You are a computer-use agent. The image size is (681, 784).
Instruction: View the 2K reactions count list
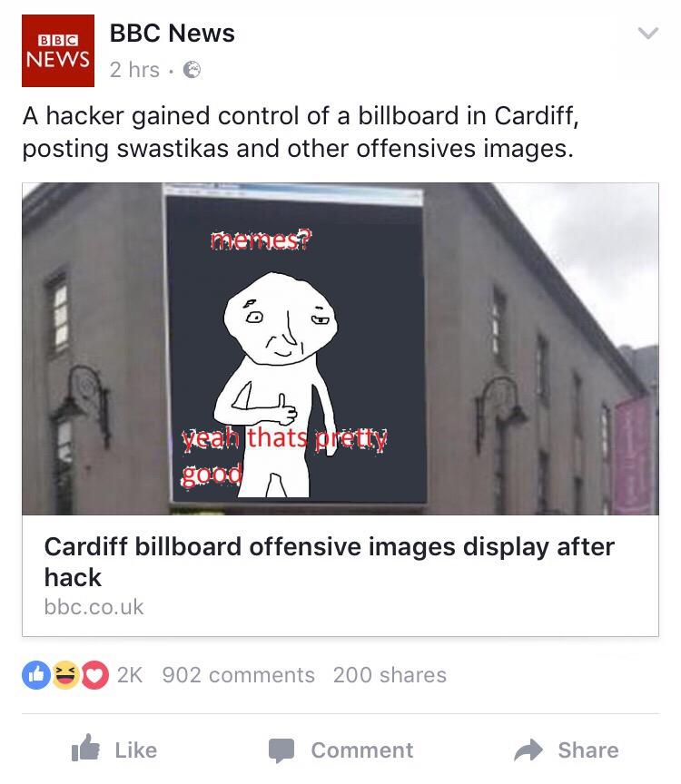click(130, 675)
